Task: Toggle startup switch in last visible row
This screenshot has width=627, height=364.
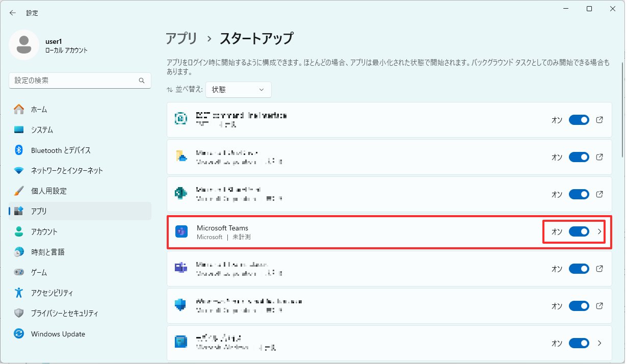Action: tap(579, 343)
